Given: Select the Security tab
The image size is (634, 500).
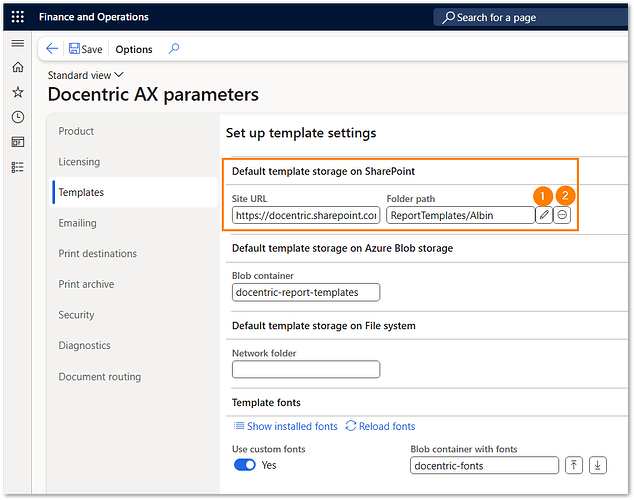Looking at the screenshot, I should [76, 315].
